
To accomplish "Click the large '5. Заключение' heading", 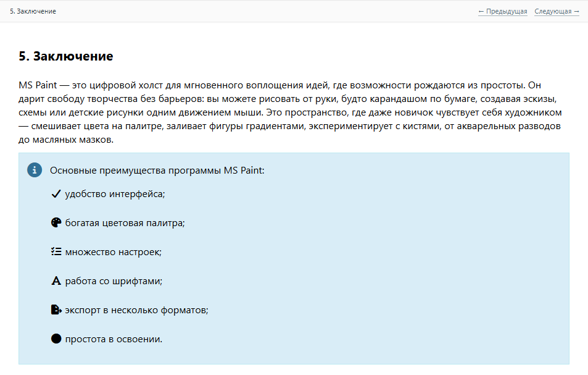I will (x=65, y=56).
